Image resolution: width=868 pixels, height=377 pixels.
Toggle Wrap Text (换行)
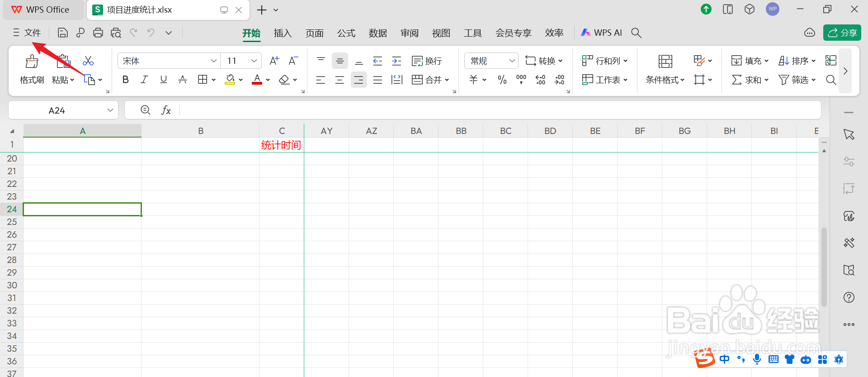(426, 61)
